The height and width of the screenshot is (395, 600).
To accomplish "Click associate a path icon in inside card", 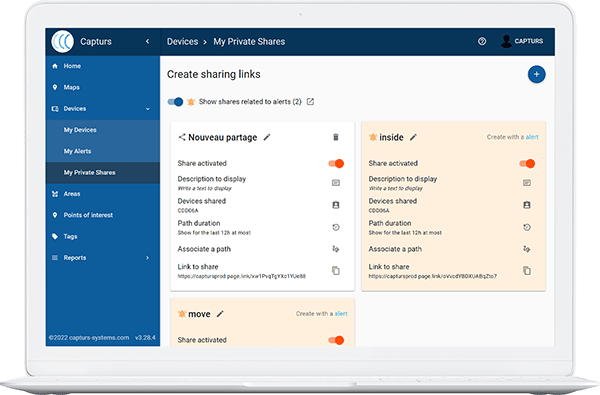I will pyautogui.click(x=527, y=249).
